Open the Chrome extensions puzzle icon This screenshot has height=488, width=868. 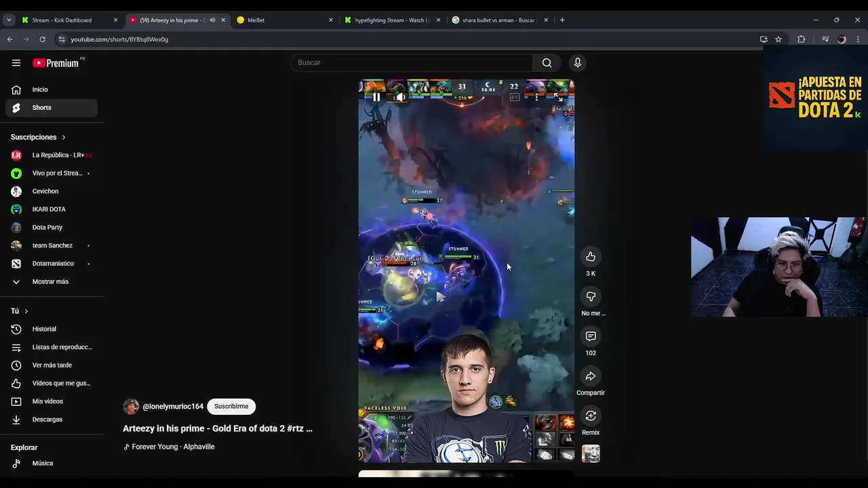tap(801, 39)
